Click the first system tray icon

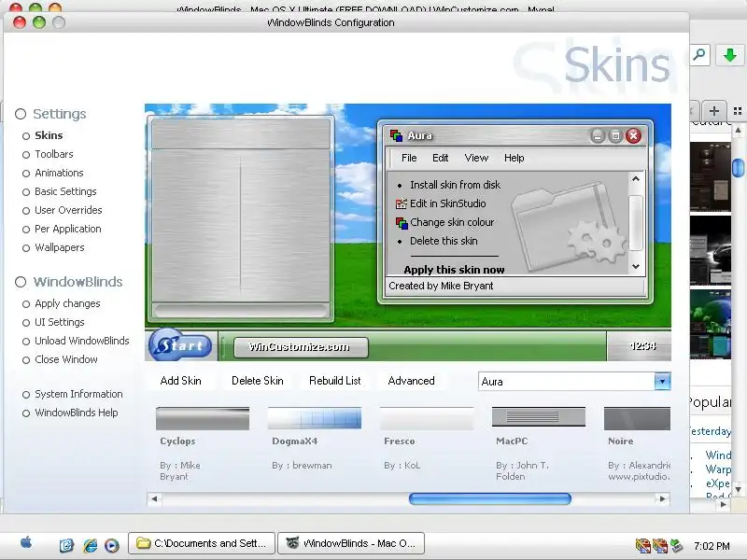coord(642,545)
